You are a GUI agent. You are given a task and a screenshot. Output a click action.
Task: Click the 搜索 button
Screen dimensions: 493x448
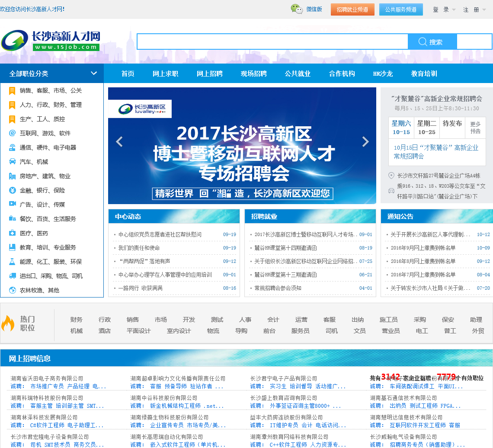(x=432, y=42)
